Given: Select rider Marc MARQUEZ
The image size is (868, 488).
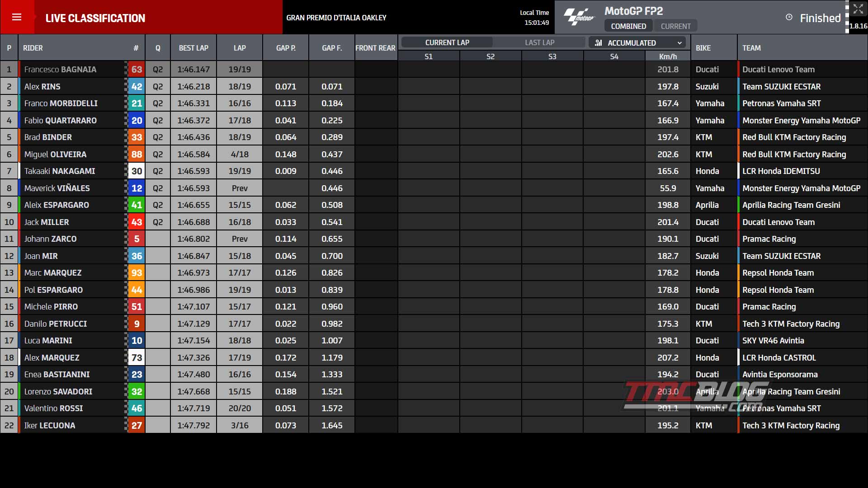Looking at the screenshot, I should coord(53,273).
